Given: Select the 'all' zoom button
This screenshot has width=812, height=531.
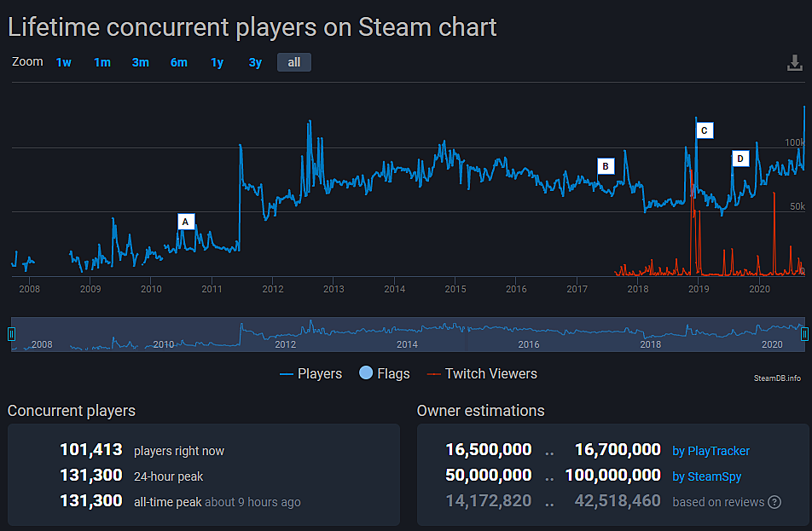Looking at the screenshot, I should [x=294, y=62].
